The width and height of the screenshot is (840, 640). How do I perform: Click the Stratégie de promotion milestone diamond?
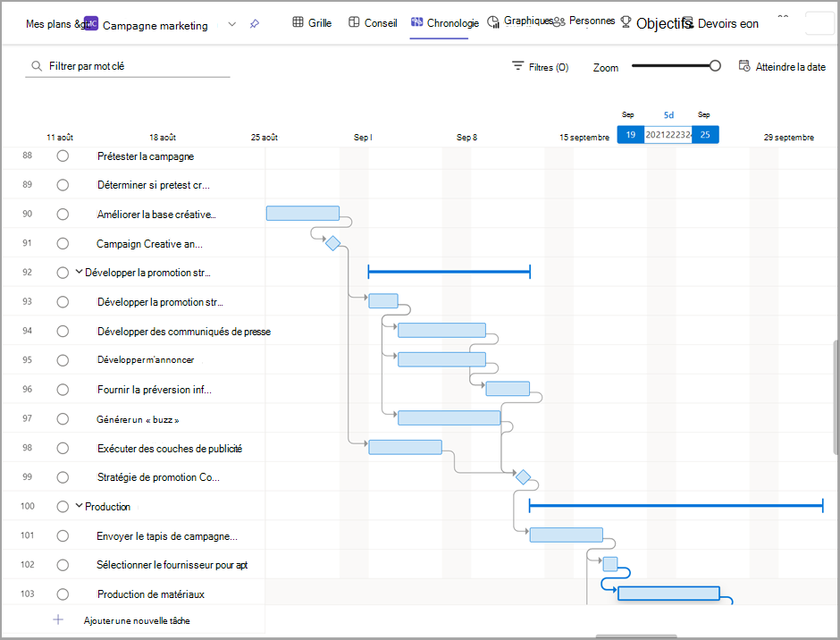[523, 476]
